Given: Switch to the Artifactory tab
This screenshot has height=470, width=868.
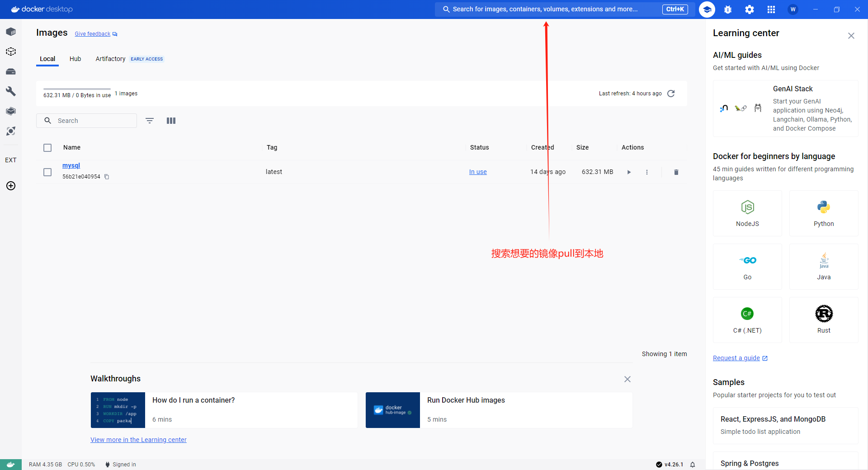Looking at the screenshot, I should pos(110,59).
